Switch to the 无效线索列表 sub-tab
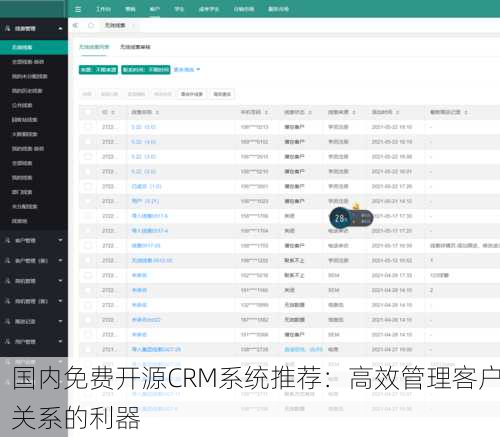 94,47
